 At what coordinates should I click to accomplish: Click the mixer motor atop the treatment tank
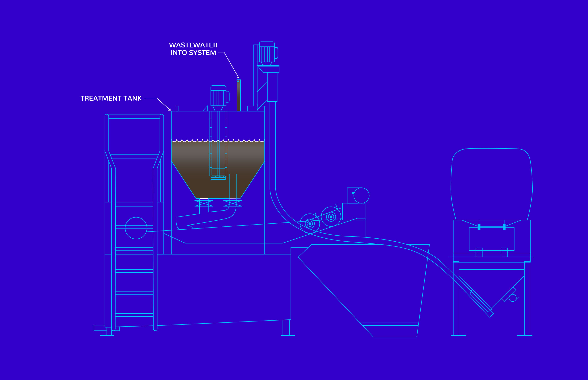(x=220, y=96)
